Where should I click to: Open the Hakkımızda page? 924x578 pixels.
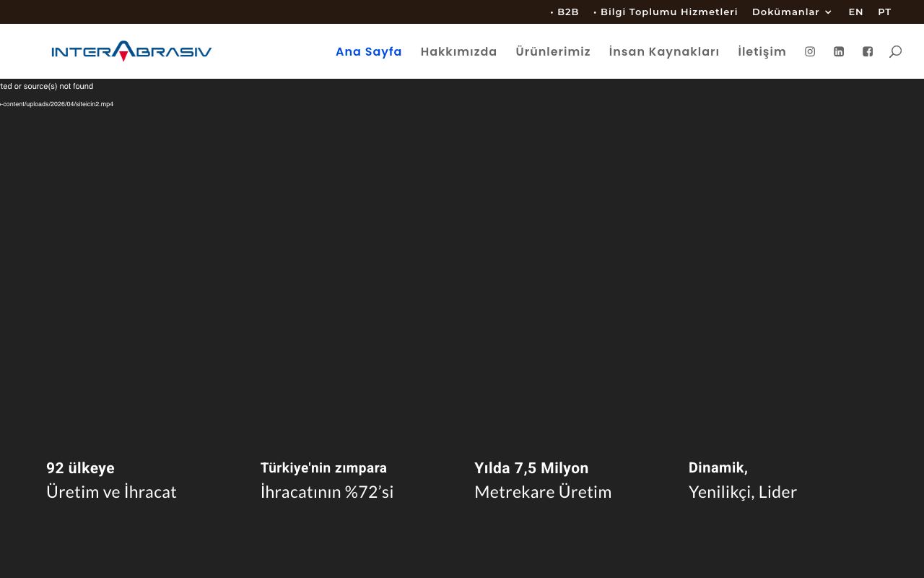click(458, 51)
